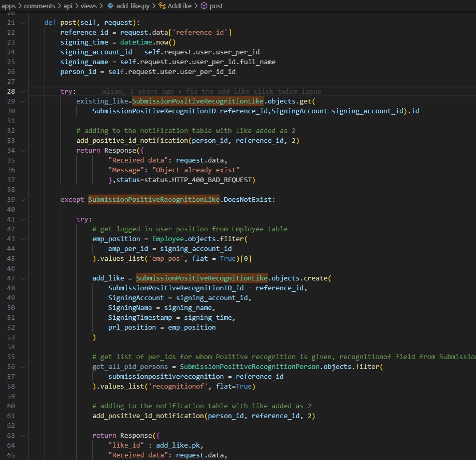Click 'SubmissionPositiveRecognitionID' keyword on line 30
This screenshot has height=460, width=476.
(154, 111)
